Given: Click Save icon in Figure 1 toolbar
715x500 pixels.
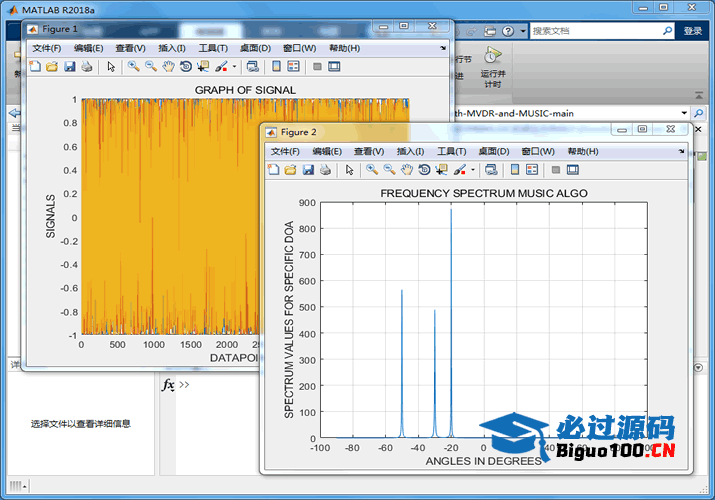Looking at the screenshot, I should pos(69,67).
